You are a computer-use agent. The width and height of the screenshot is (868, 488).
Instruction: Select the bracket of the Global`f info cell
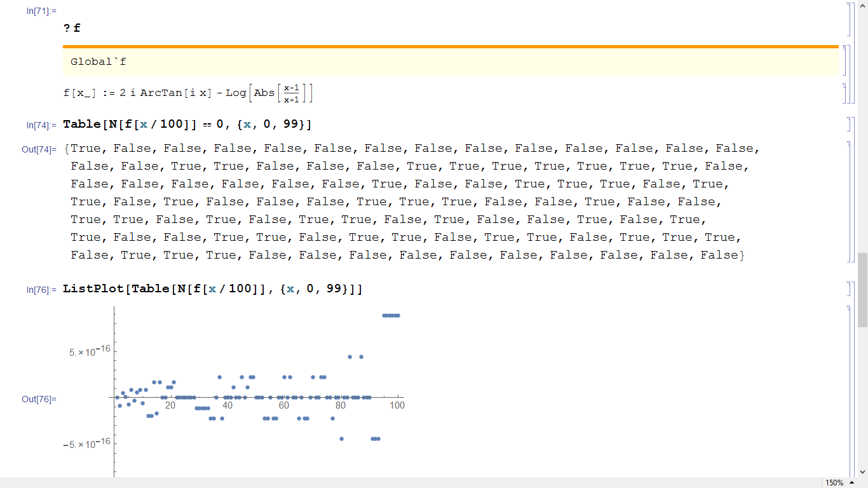pos(844,60)
